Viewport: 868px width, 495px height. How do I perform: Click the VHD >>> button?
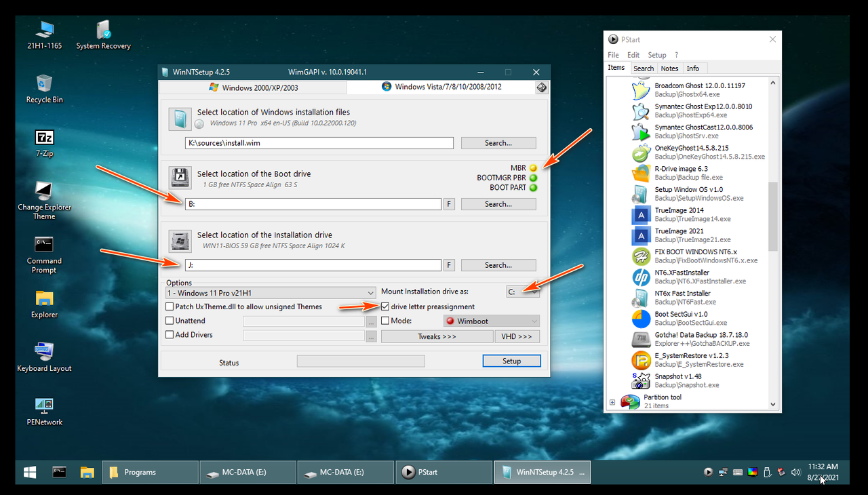point(518,336)
